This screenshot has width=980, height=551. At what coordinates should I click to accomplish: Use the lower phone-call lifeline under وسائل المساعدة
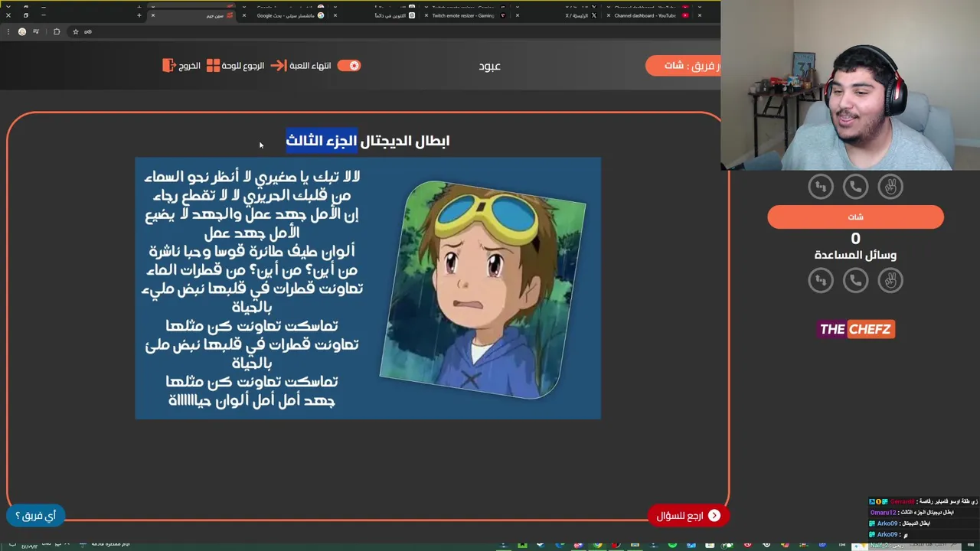[x=855, y=280]
